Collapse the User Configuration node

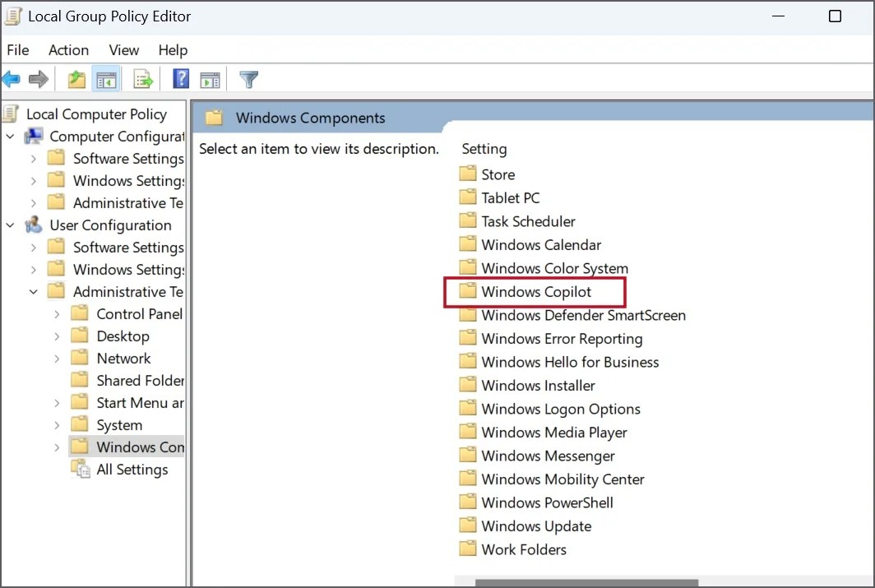10,225
